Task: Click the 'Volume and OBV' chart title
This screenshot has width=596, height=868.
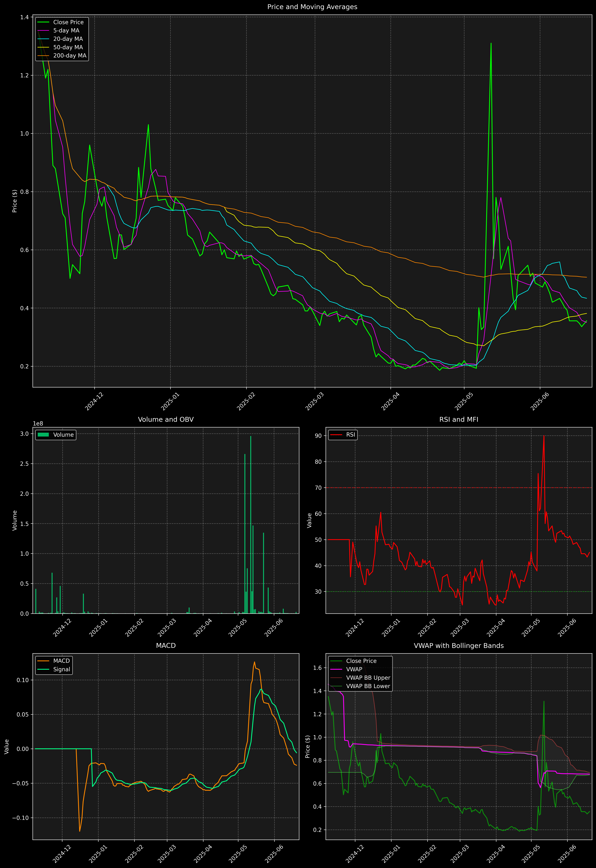Action: (x=166, y=419)
